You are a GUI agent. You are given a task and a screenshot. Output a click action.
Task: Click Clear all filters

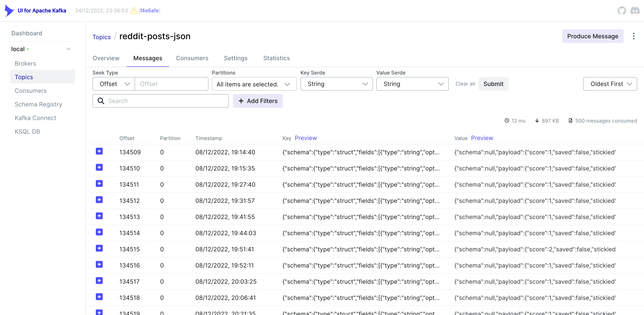pos(465,84)
